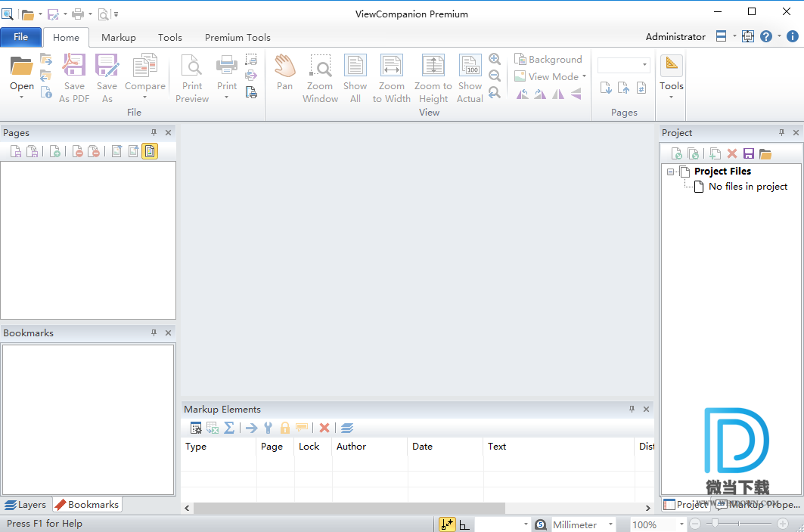Expand the Tools dropdown arrow
Screen dimensions: 804x532
point(671,97)
